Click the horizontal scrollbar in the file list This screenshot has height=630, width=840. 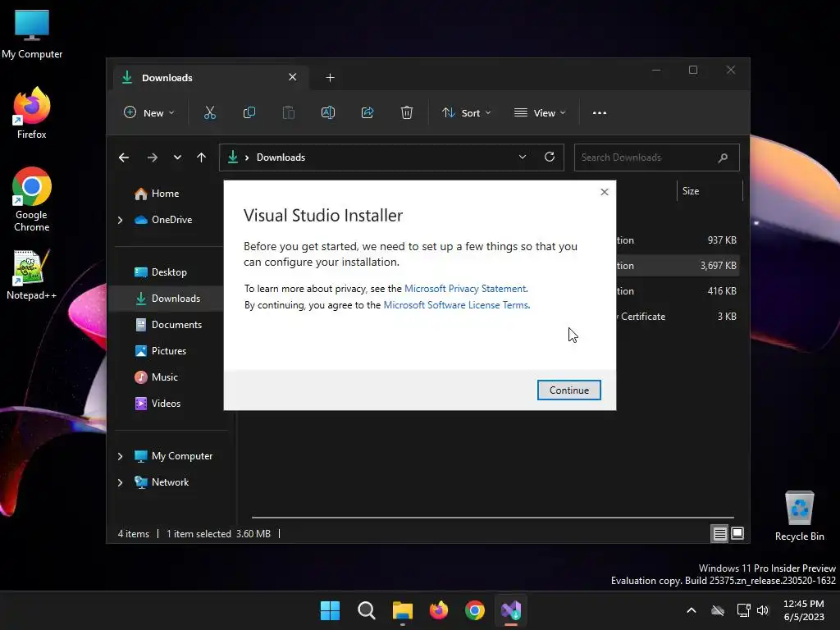(x=492, y=518)
